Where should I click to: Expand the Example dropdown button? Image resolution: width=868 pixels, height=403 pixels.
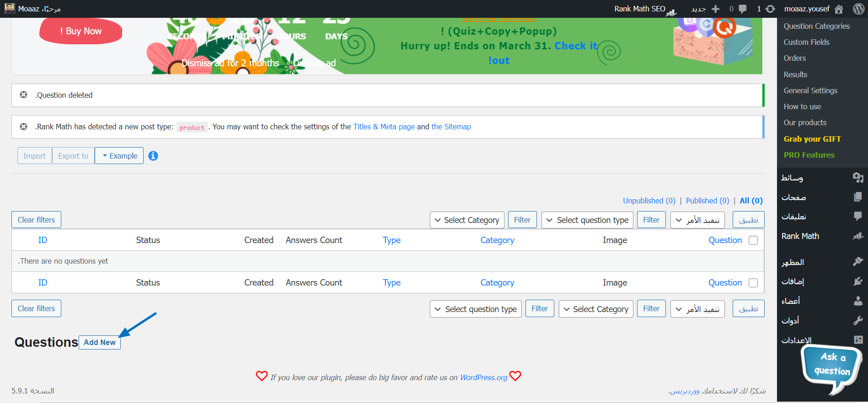pos(119,156)
